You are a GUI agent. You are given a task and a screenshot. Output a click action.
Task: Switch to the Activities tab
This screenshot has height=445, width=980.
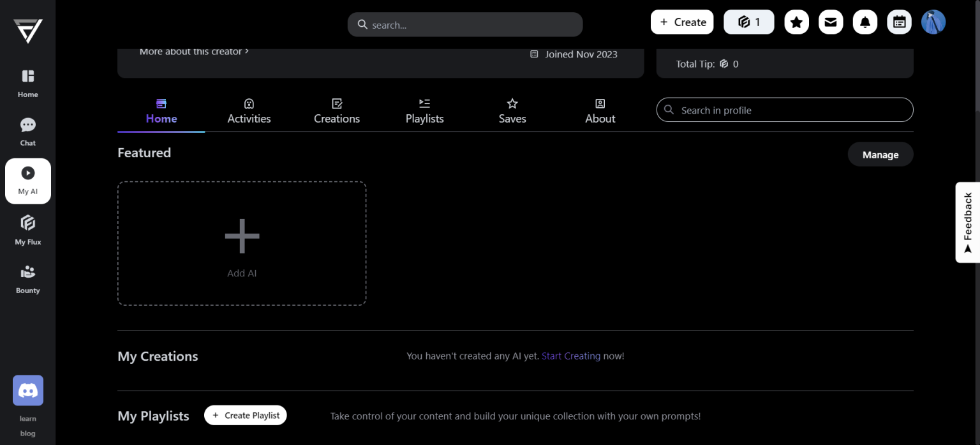pyautogui.click(x=249, y=111)
